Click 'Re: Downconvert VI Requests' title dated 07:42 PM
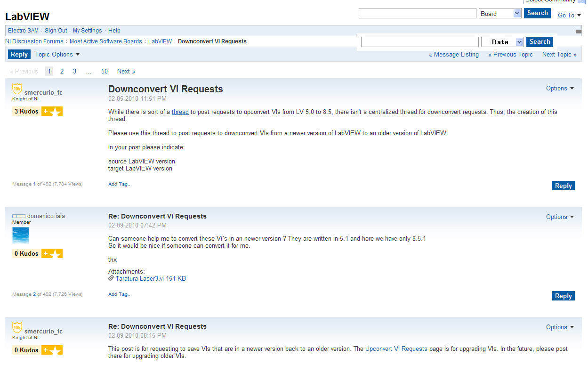 pos(157,216)
